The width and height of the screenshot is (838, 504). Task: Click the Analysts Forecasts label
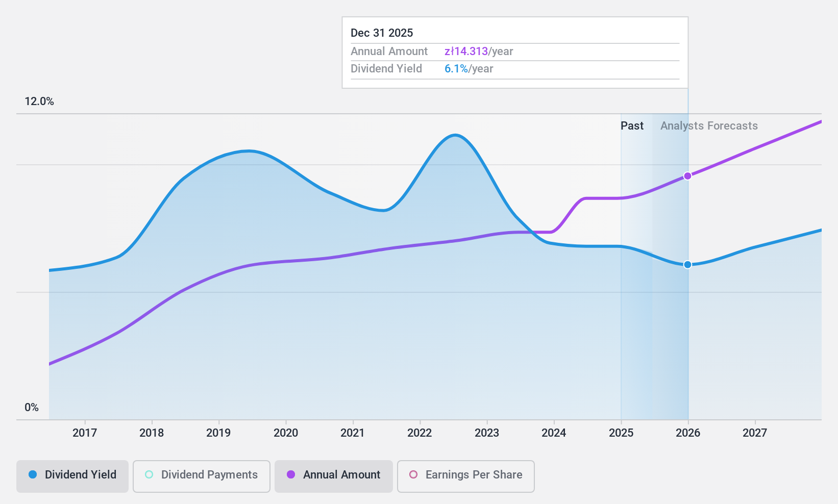point(709,126)
